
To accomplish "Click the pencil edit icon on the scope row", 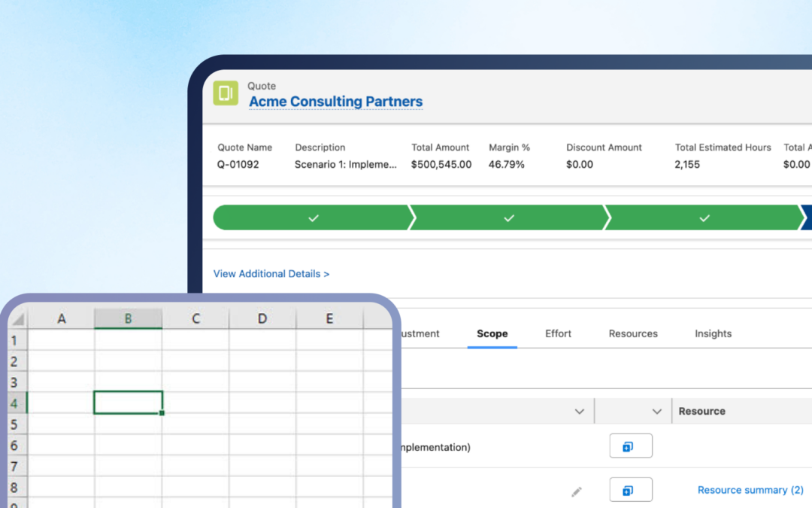I will point(577,491).
